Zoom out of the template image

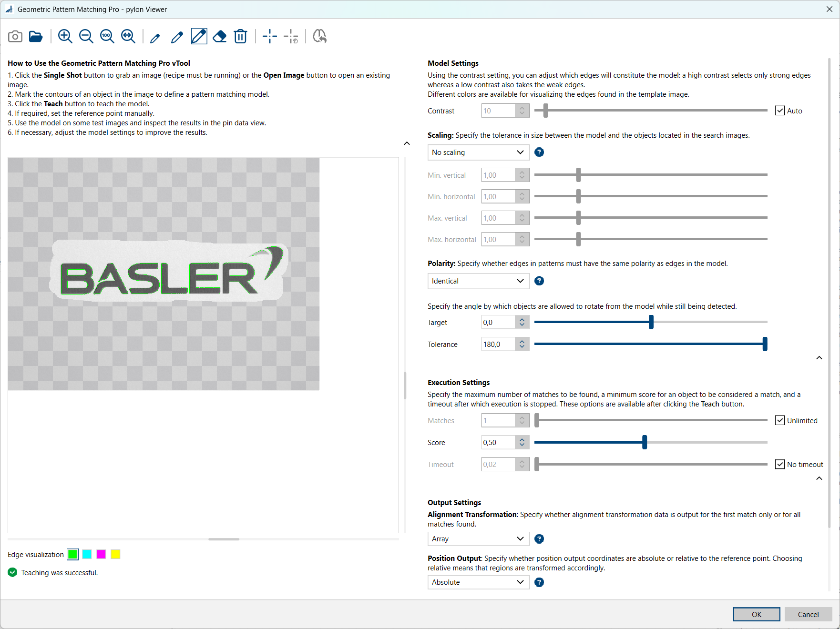86,36
